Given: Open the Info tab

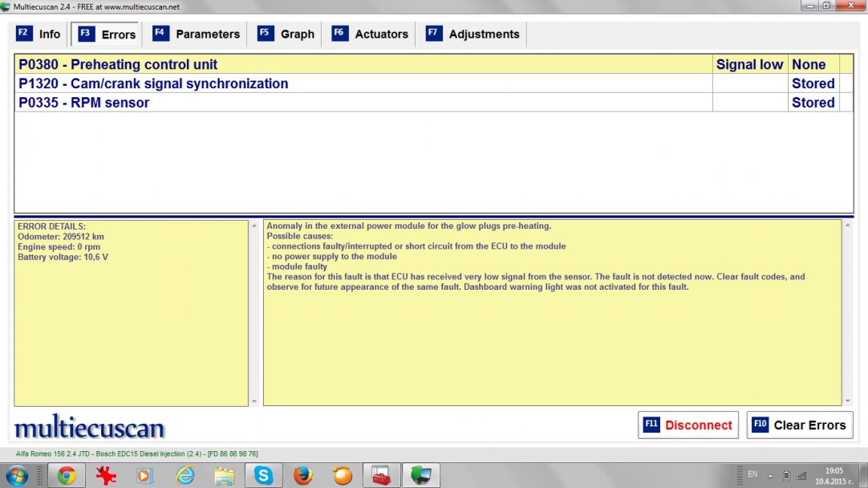Looking at the screenshot, I should click(39, 35).
